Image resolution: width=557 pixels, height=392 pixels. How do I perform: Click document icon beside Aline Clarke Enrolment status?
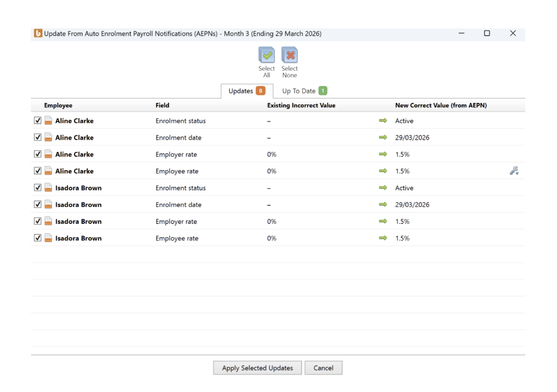48,121
